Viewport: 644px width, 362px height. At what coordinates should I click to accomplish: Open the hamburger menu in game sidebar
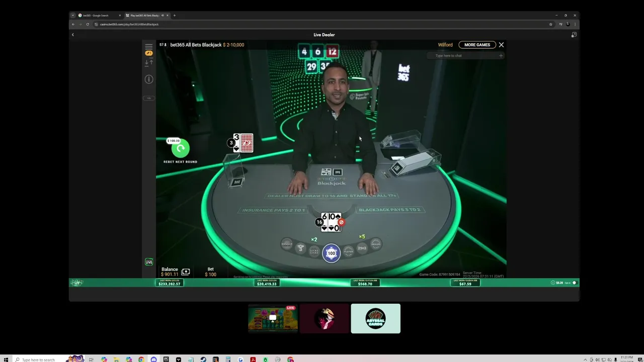(x=149, y=46)
